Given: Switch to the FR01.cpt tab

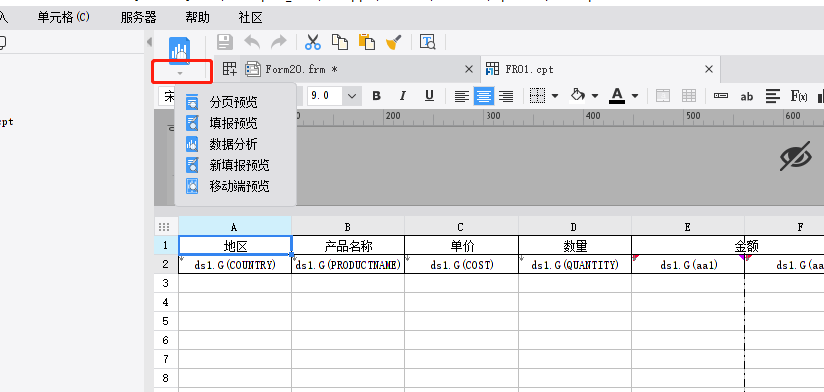Looking at the screenshot, I should [529, 69].
